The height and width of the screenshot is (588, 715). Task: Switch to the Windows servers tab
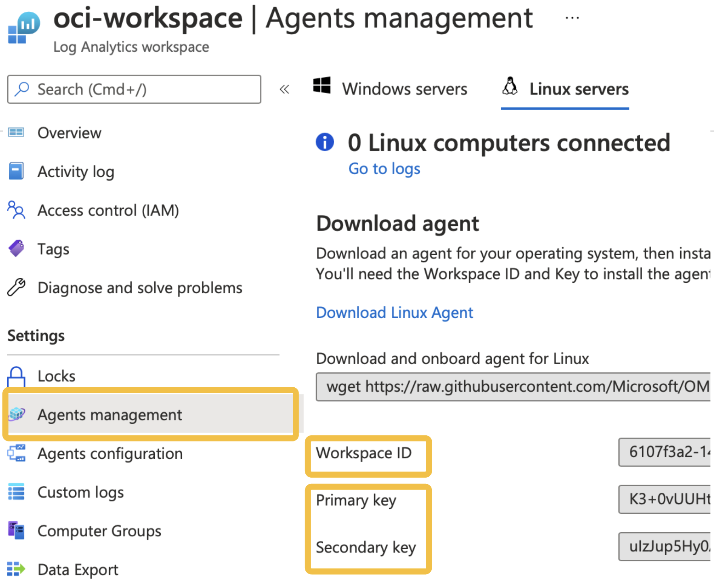[x=404, y=89]
